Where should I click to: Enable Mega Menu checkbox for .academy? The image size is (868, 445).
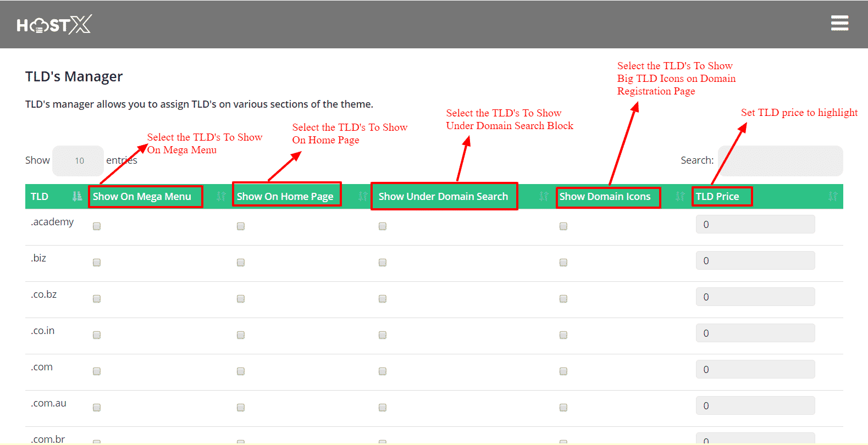point(97,226)
